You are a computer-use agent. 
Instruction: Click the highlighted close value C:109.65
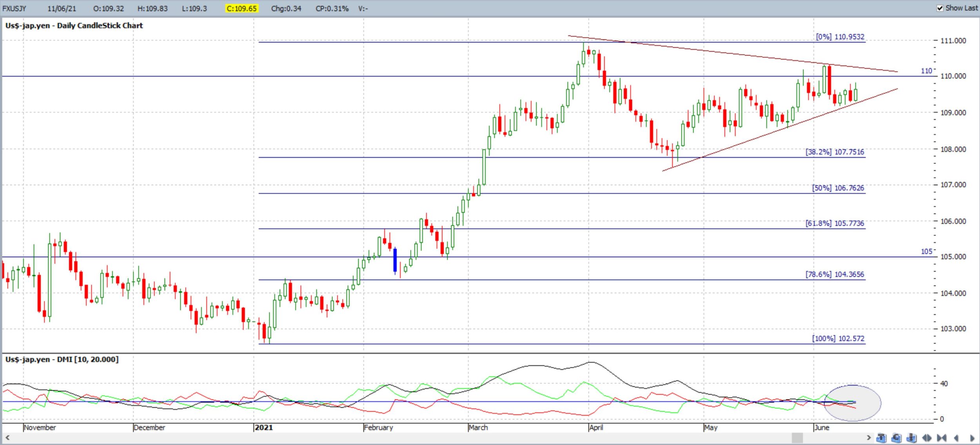coord(242,9)
